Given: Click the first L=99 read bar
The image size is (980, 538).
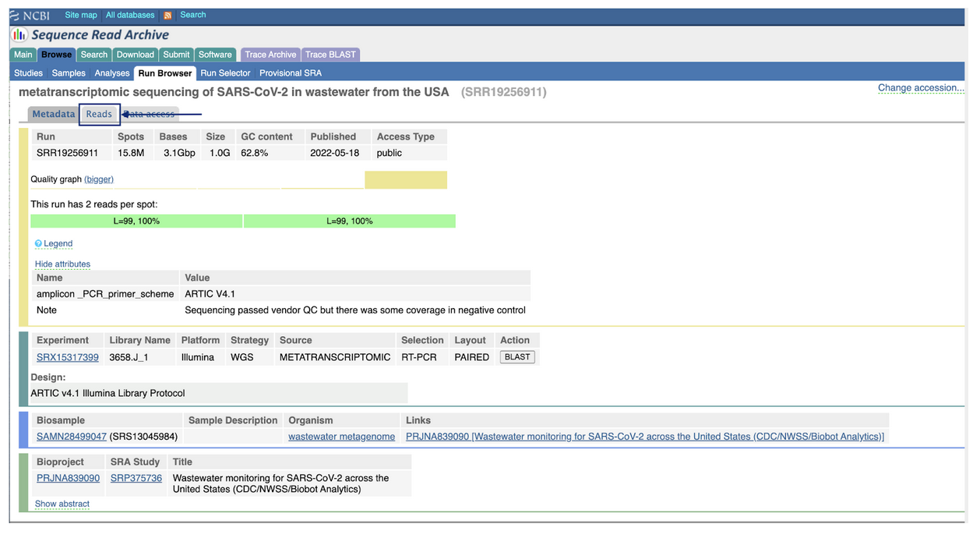Looking at the screenshot, I should click(136, 221).
